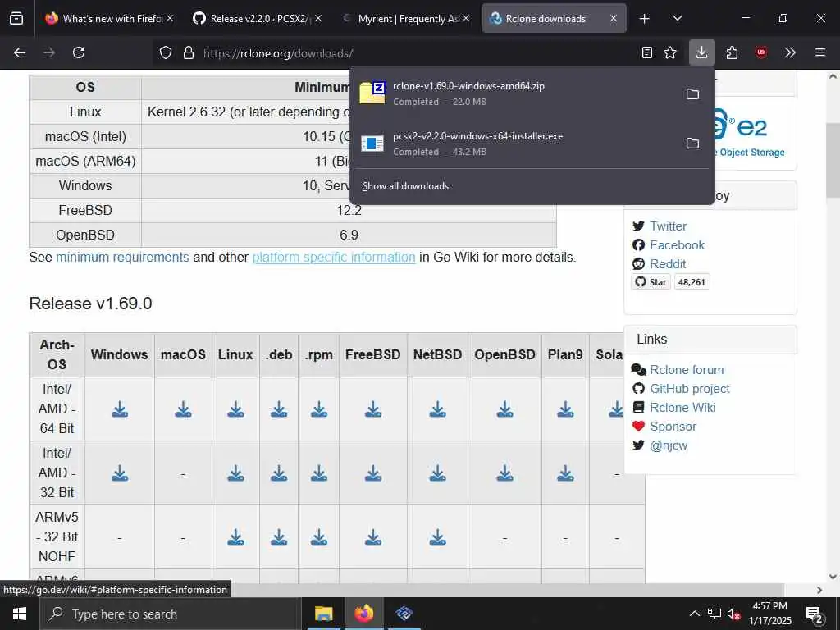Download NetBSD Intel/AMD 64 Bit build
Image resolution: width=840 pixels, height=630 pixels.
coord(438,409)
